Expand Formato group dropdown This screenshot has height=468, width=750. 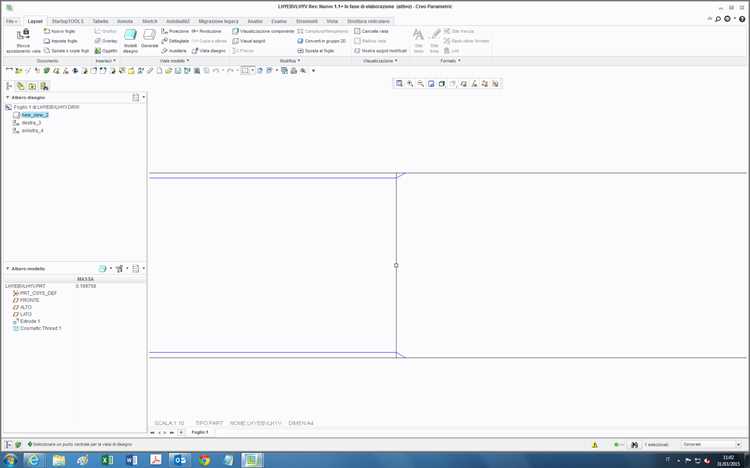pyautogui.click(x=450, y=61)
